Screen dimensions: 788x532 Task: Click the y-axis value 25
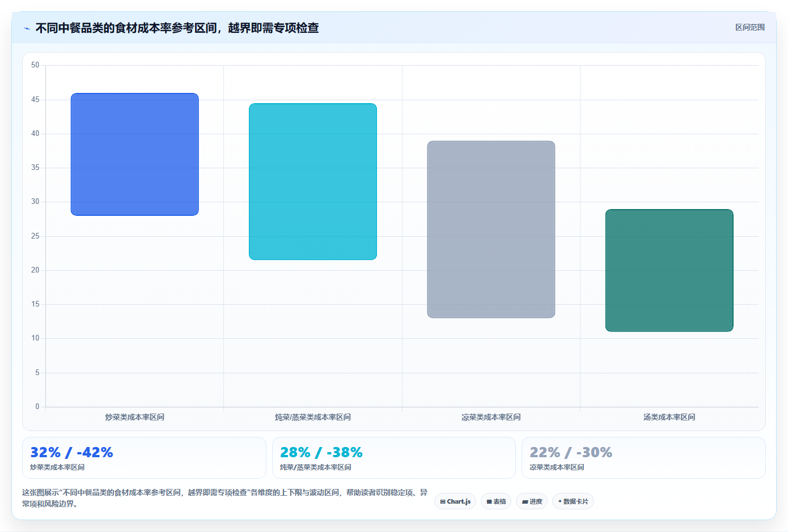tap(36, 236)
